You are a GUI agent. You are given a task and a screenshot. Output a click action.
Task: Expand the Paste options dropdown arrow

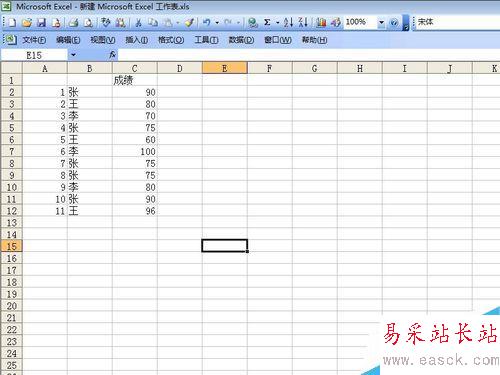pos(178,23)
